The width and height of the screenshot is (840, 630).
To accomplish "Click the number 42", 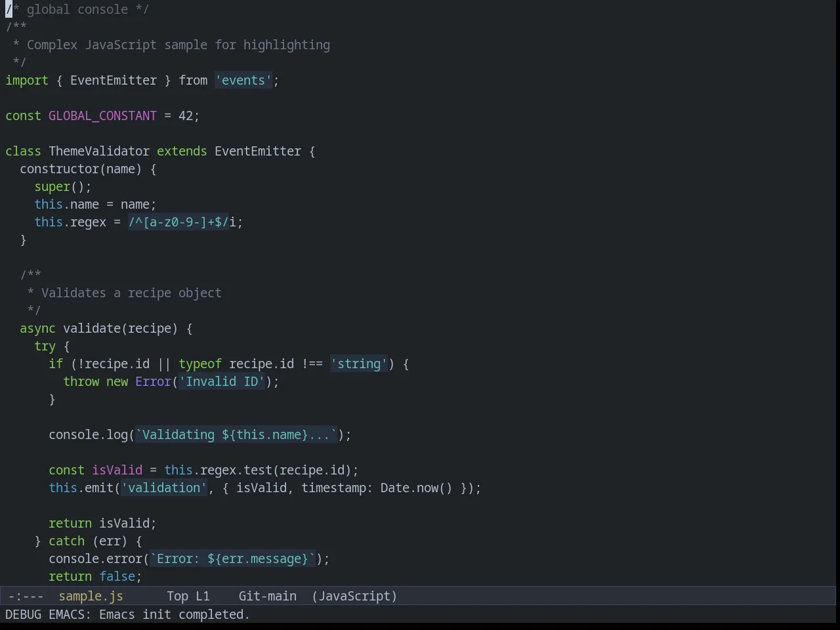I will tap(186, 115).
